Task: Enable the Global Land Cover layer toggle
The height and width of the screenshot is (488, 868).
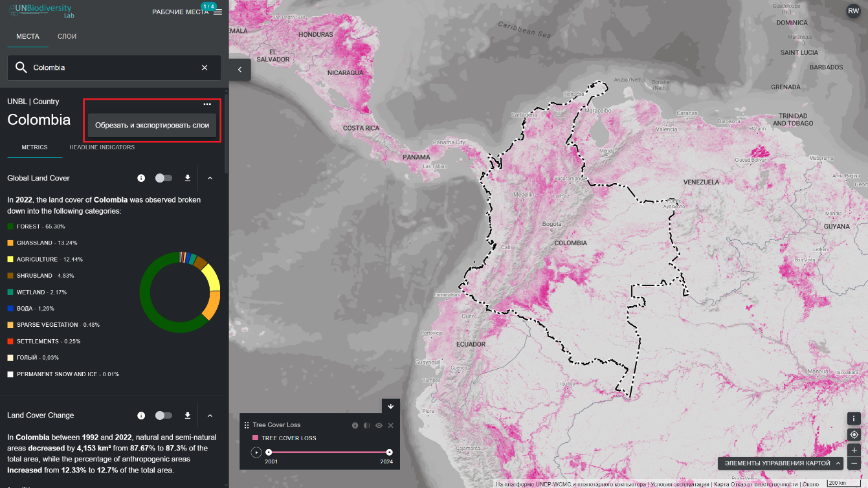Action: (164, 178)
